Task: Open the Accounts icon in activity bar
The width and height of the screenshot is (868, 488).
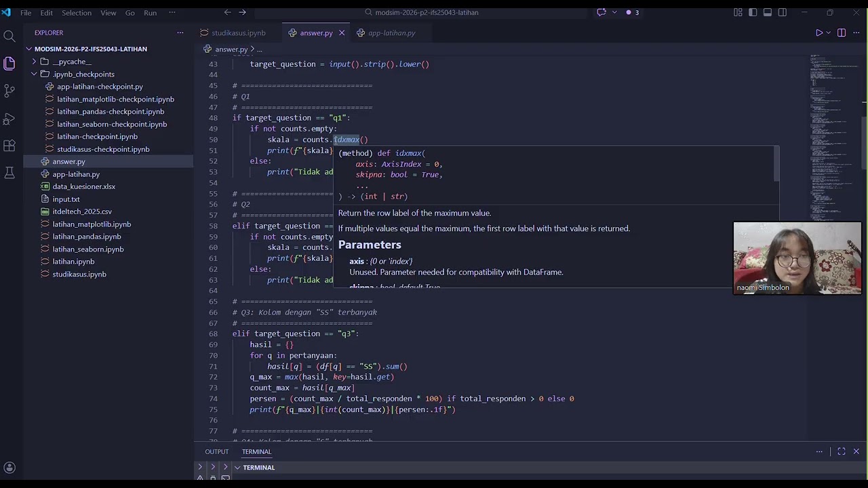Action: (x=9, y=468)
